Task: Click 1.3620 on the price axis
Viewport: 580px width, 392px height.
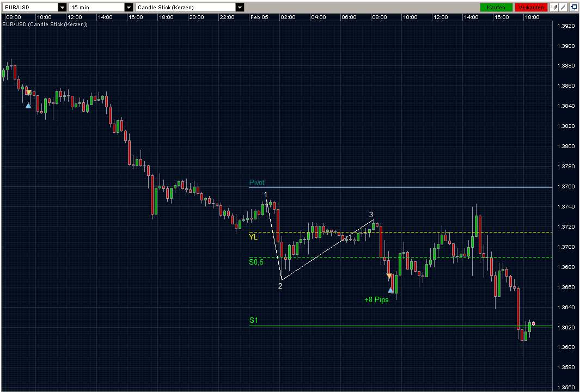Action: (x=566, y=328)
